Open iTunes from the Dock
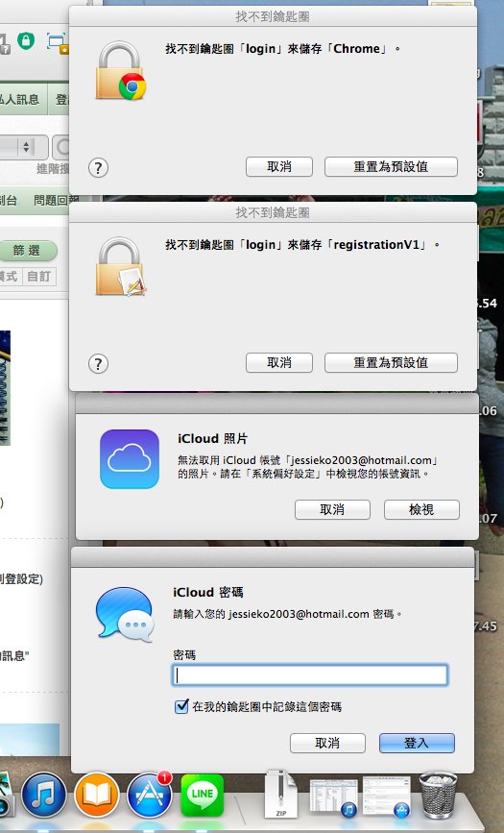The height and width of the screenshot is (833, 504). (44, 796)
